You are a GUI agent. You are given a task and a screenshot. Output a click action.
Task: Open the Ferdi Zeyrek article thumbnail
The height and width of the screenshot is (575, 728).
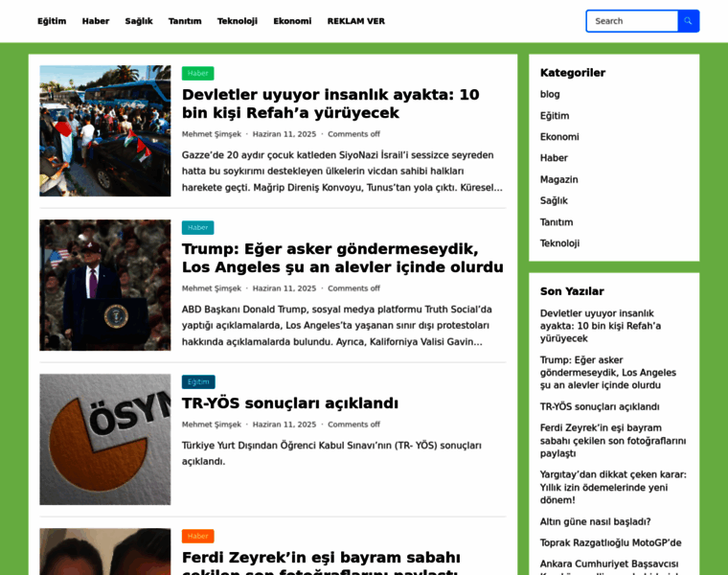coord(105,552)
